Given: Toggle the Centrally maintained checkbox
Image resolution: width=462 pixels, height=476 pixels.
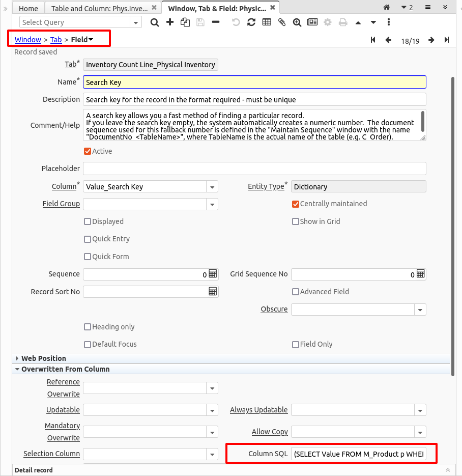Looking at the screenshot, I should point(296,204).
